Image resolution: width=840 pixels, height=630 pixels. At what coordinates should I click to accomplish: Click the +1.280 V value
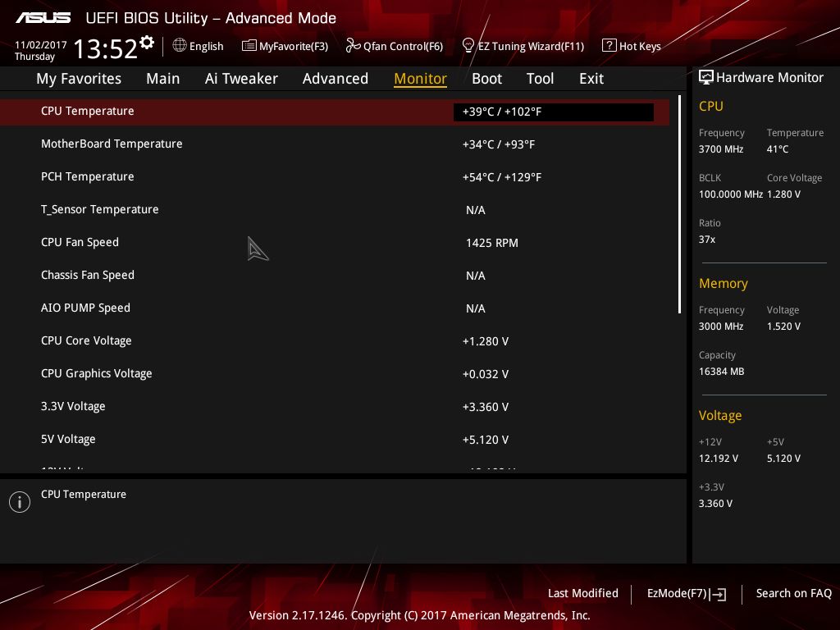[x=486, y=341]
